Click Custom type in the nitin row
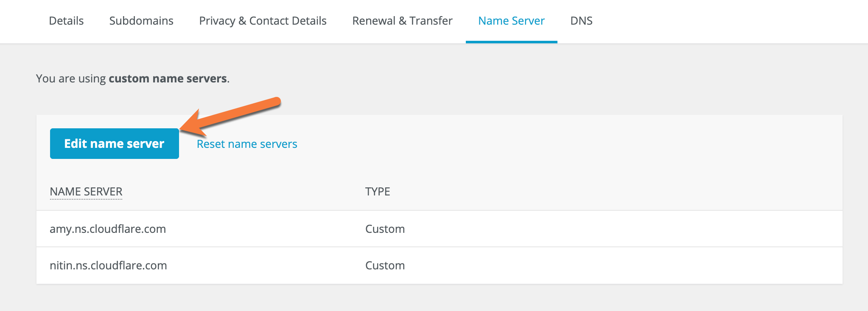 click(385, 266)
